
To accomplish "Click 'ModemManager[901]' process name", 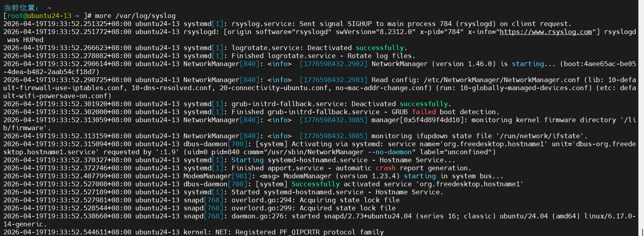I will [217, 176].
